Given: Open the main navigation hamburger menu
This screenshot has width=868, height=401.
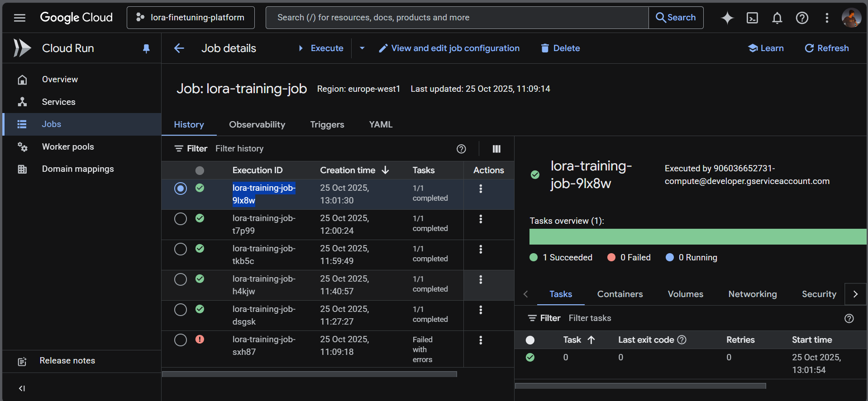Looking at the screenshot, I should (x=19, y=18).
